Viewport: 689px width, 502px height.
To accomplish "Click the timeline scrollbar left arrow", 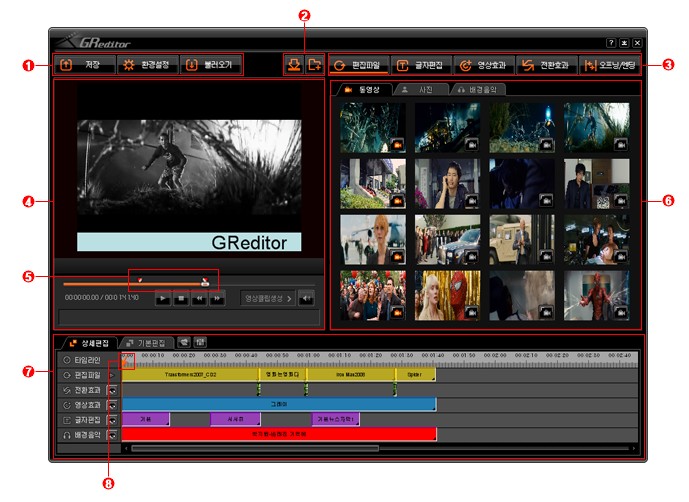I will [127, 449].
